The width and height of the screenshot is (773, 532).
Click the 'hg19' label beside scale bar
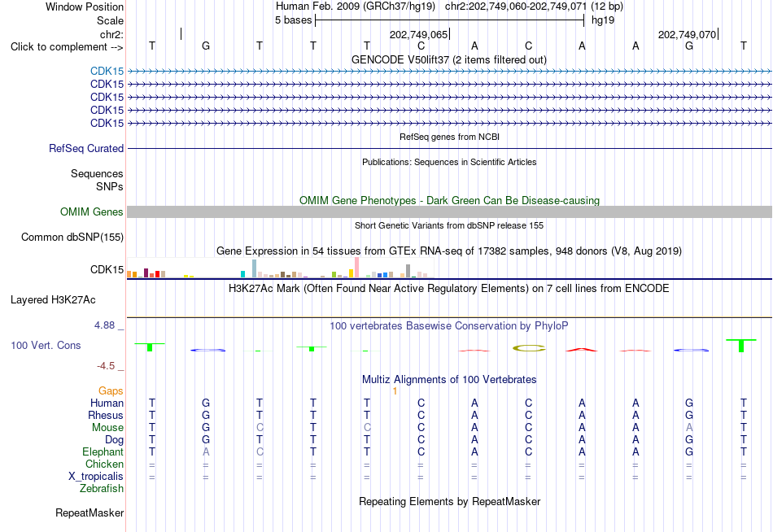tap(603, 20)
